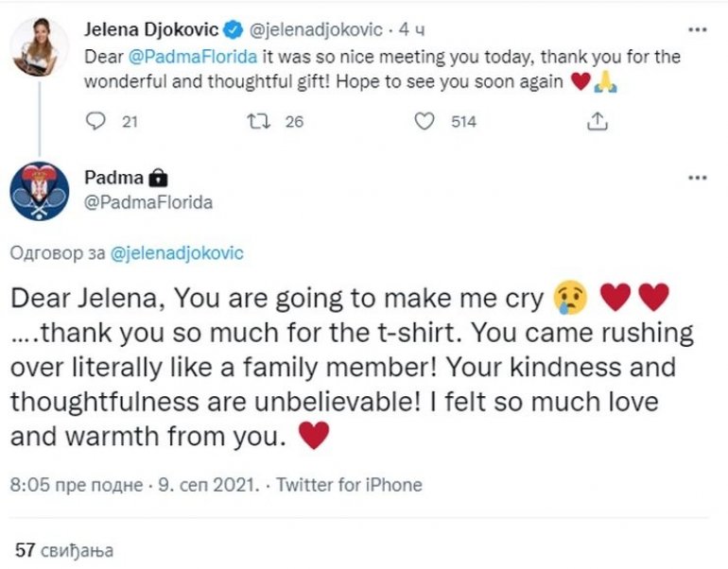Click the Twitter for iPhone source link

(x=351, y=485)
